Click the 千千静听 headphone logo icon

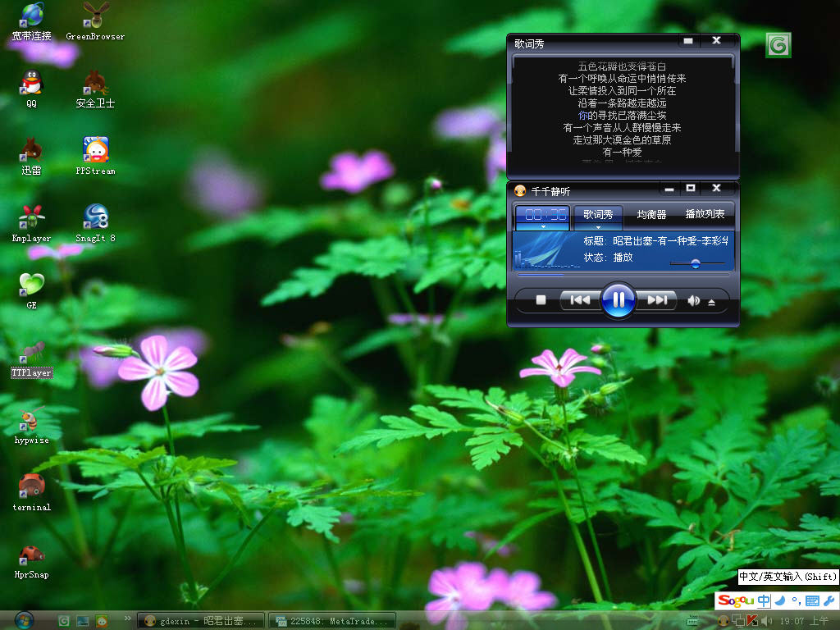pyautogui.click(x=519, y=190)
